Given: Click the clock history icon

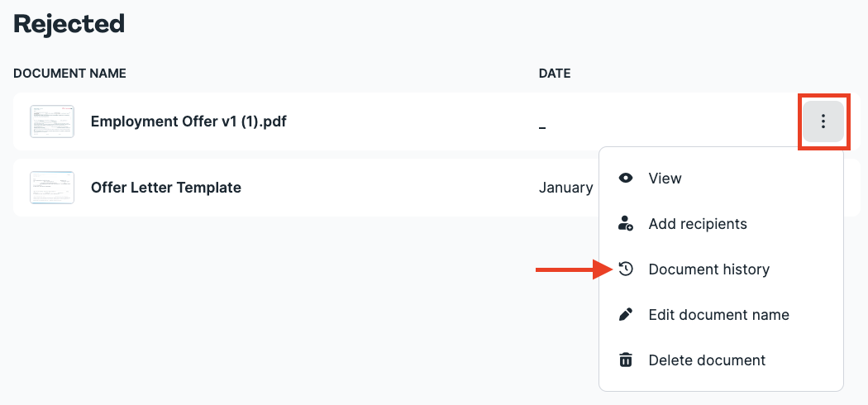Looking at the screenshot, I should click(626, 269).
